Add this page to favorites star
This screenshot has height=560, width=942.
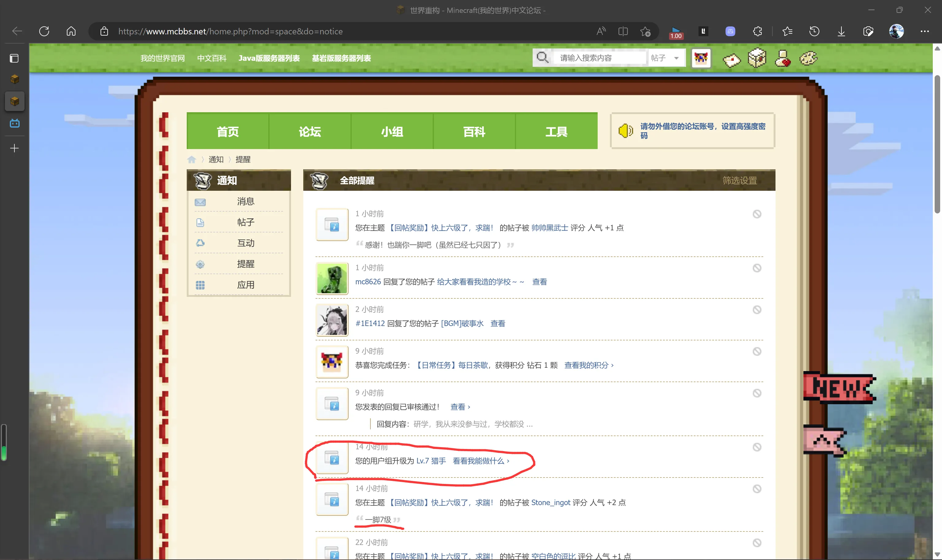click(645, 31)
